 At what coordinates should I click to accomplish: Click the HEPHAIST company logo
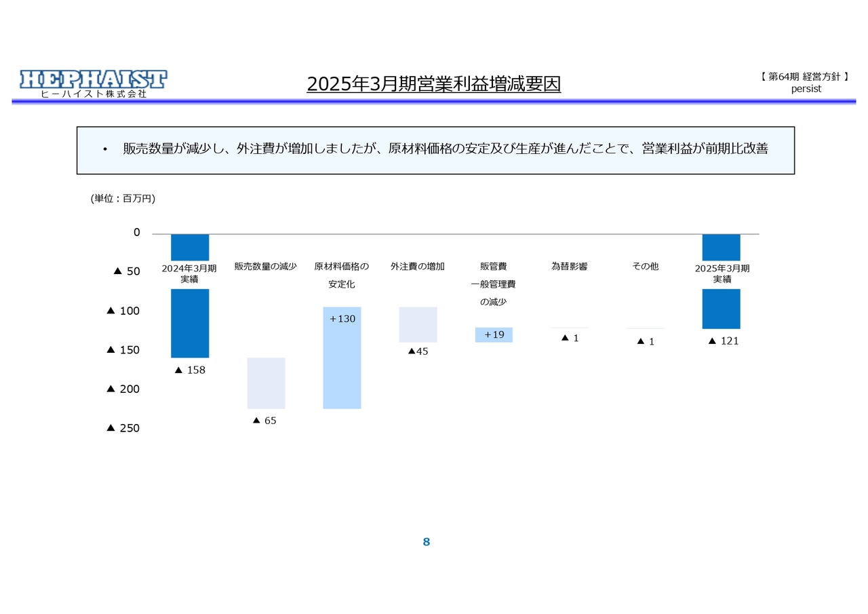click(x=93, y=79)
